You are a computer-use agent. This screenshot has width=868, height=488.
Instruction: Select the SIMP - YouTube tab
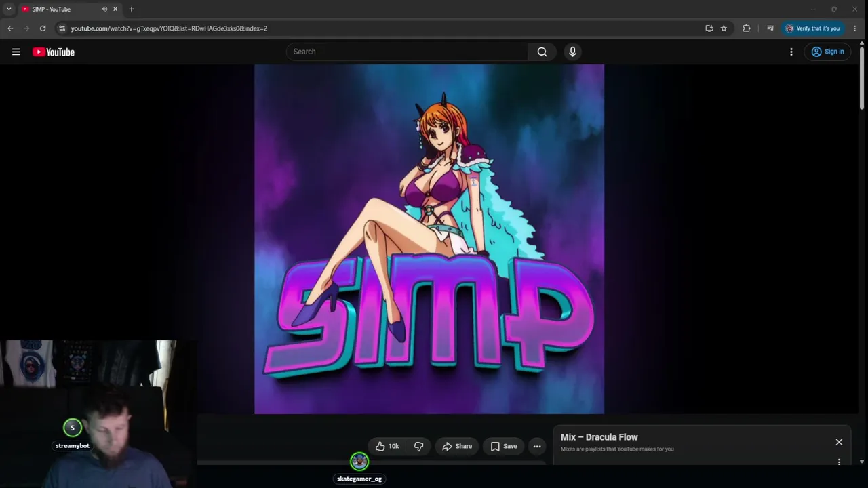(x=70, y=9)
